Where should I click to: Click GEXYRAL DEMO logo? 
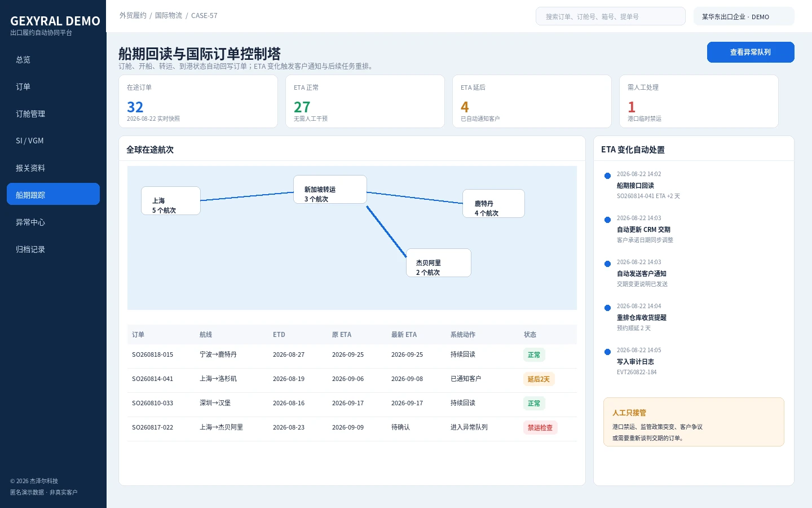(55, 21)
